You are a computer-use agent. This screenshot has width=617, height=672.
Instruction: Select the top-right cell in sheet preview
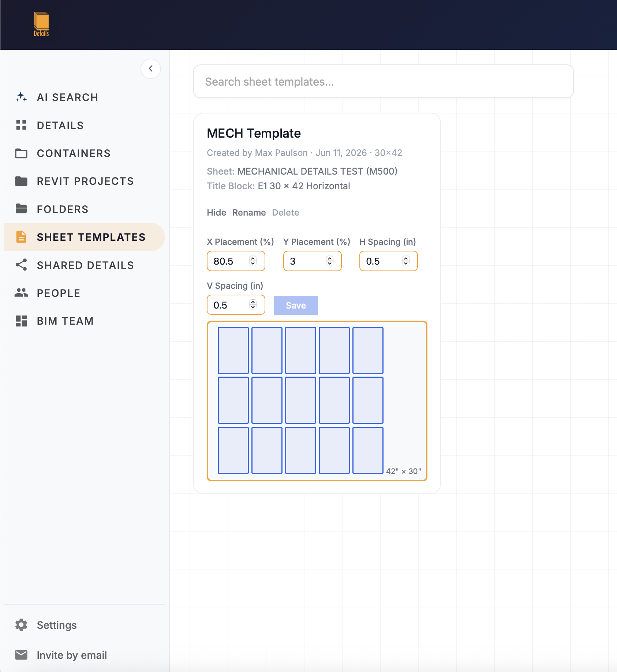368,350
